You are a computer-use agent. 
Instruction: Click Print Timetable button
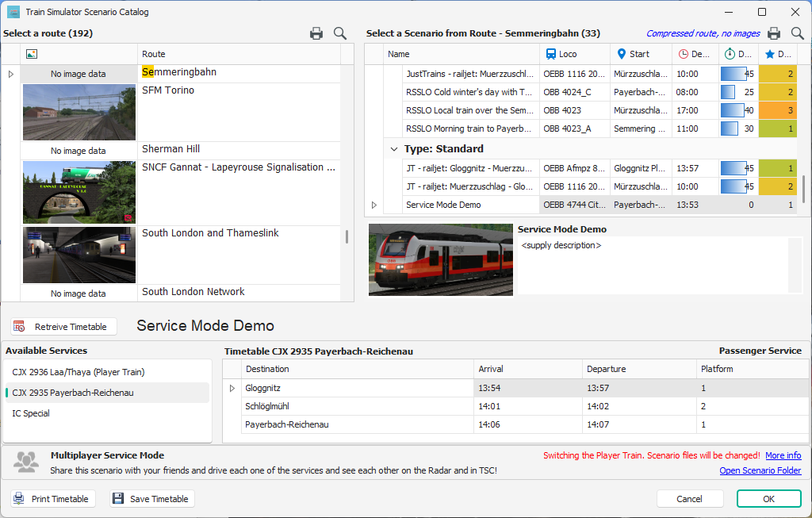point(53,499)
